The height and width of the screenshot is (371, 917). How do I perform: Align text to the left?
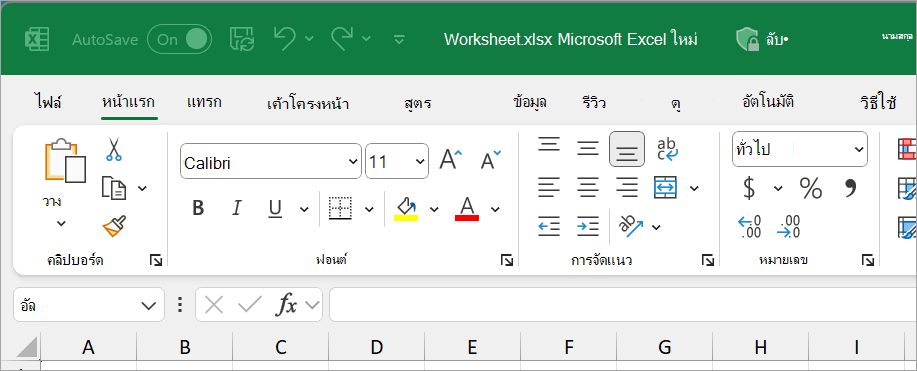point(549,187)
